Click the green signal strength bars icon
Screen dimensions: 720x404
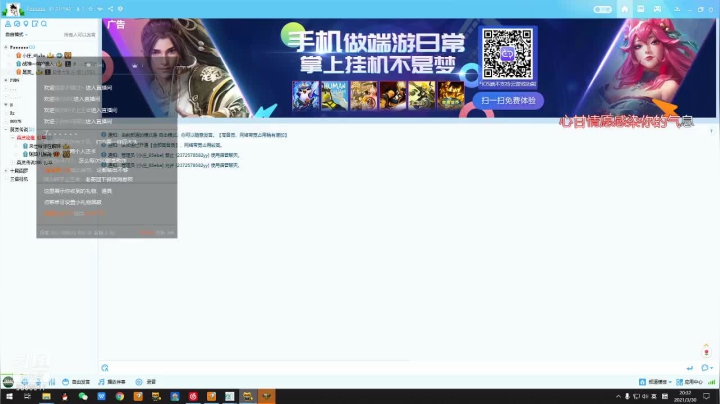coord(712,382)
